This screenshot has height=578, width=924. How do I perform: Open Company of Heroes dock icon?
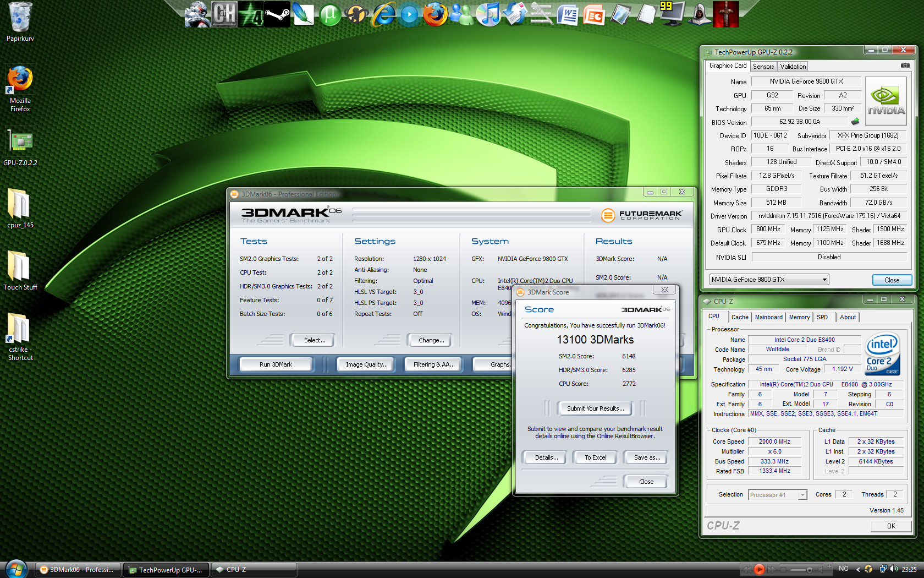224,14
